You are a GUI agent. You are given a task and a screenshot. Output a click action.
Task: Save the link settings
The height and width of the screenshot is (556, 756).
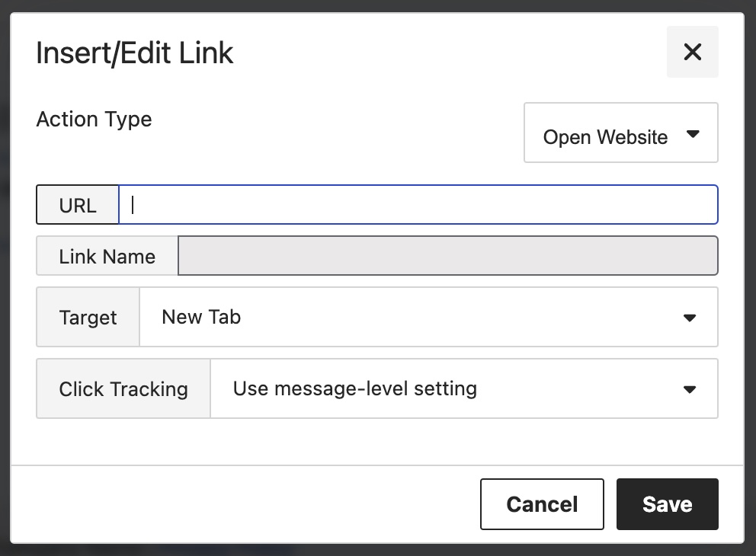667,504
